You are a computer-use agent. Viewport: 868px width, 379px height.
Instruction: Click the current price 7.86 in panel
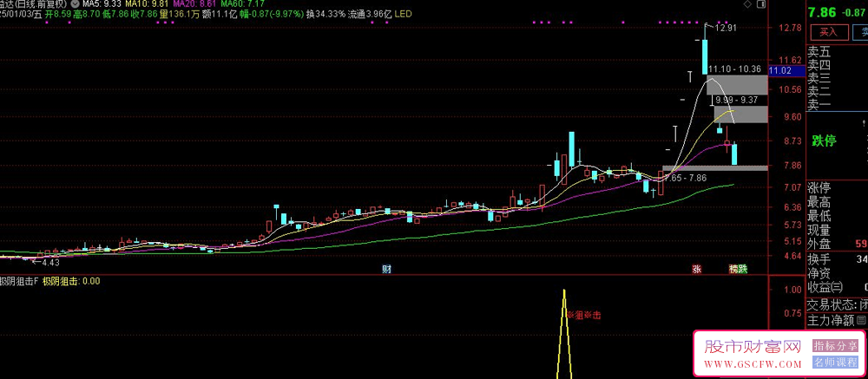[824, 11]
